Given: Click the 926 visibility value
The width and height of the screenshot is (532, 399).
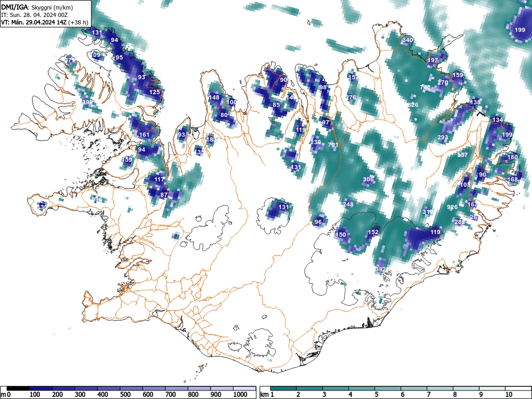Looking at the screenshot, I should pos(452,207).
